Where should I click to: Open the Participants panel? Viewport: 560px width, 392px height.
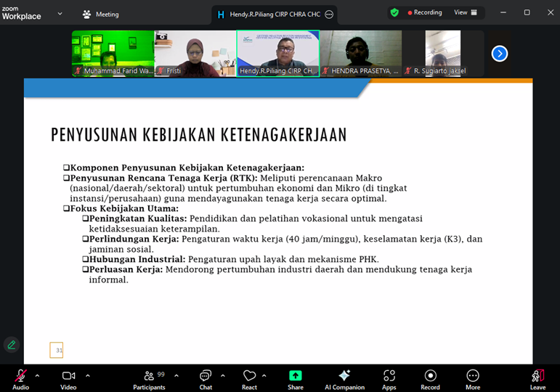(x=150, y=380)
